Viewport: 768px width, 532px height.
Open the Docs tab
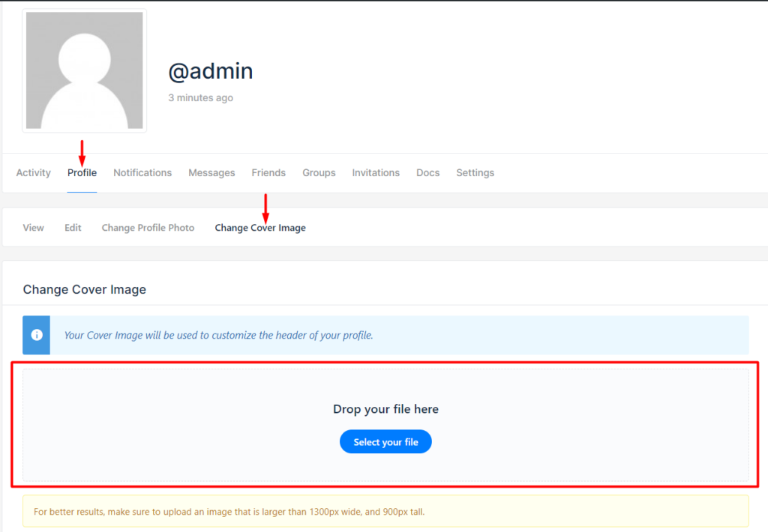tap(428, 173)
